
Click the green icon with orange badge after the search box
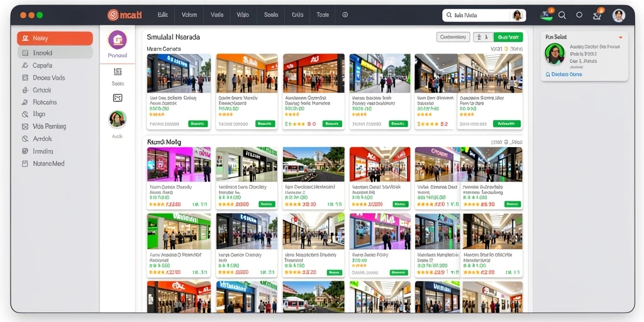[x=547, y=15]
